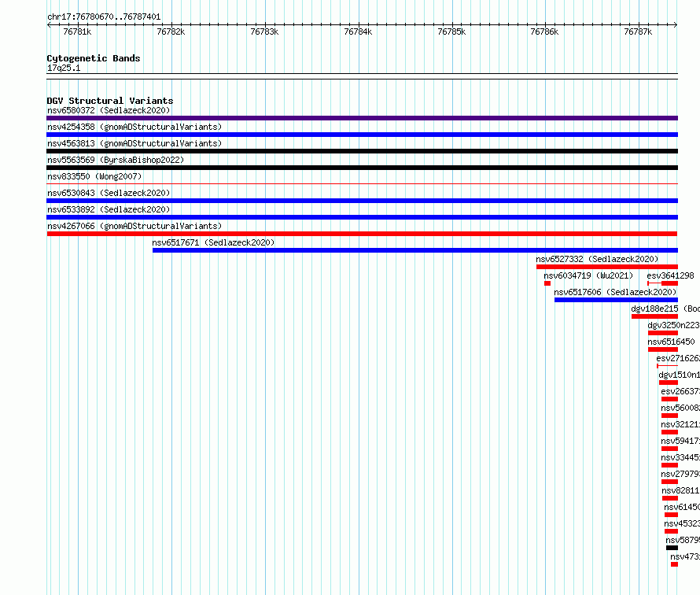The width and height of the screenshot is (700, 595).
Task: Click the 76782k ruler tick label
Action: (x=171, y=31)
